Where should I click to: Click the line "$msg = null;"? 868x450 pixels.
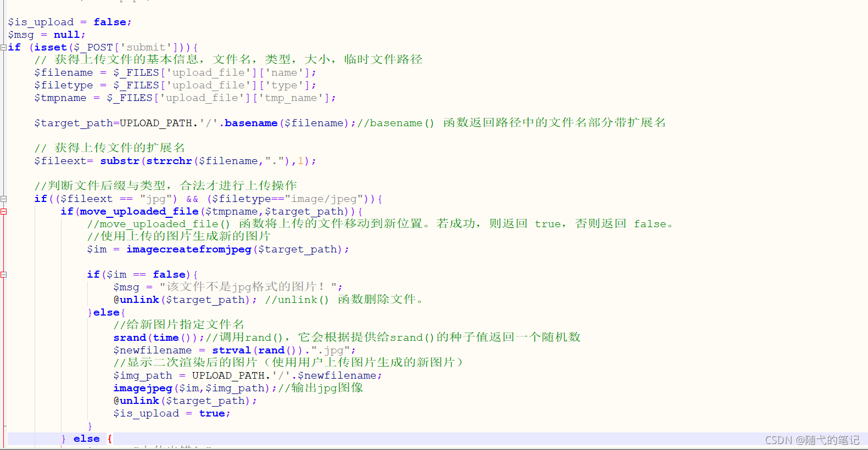coord(47,35)
